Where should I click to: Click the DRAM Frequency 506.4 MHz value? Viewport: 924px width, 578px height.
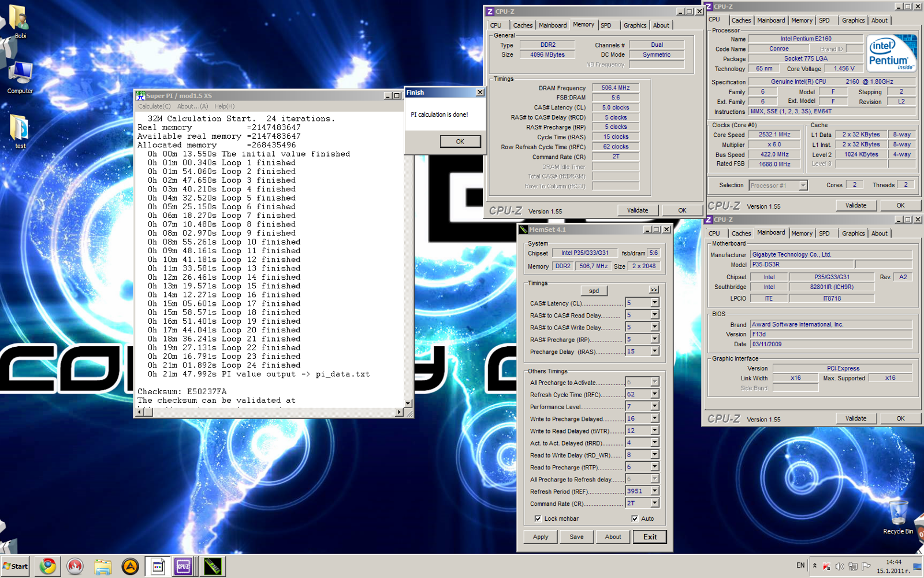[x=616, y=88]
